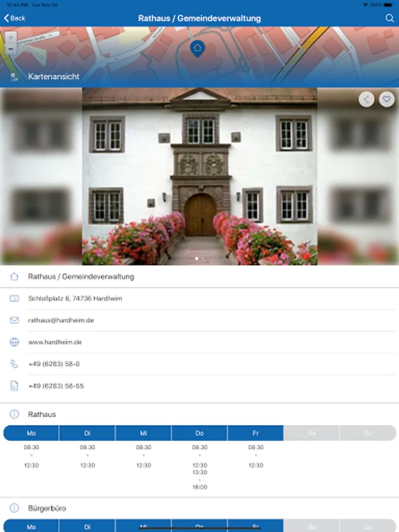Screen dimensions: 399x532
Task: Open search with the magnifier icon
Action: click(390, 18)
